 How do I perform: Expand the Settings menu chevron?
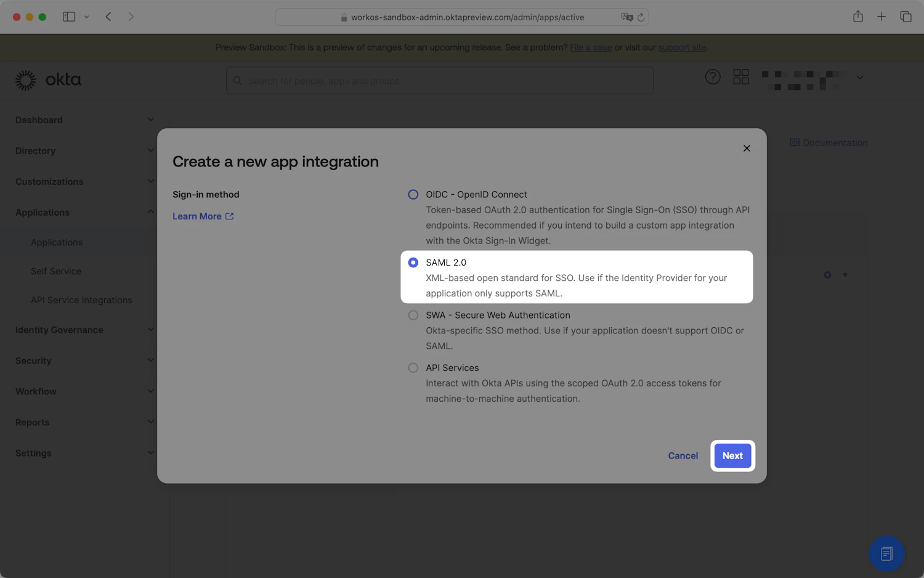click(150, 453)
